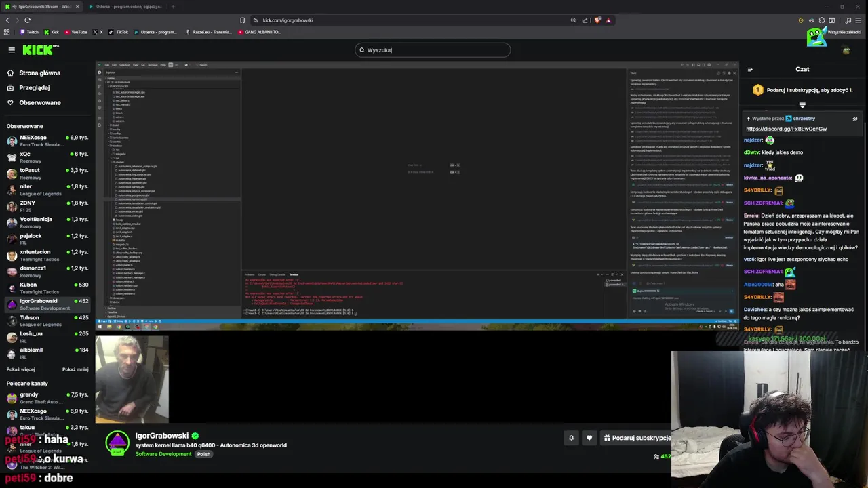868x488 pixels.
Task: Open Software Development category link
Action: point(163,454)
